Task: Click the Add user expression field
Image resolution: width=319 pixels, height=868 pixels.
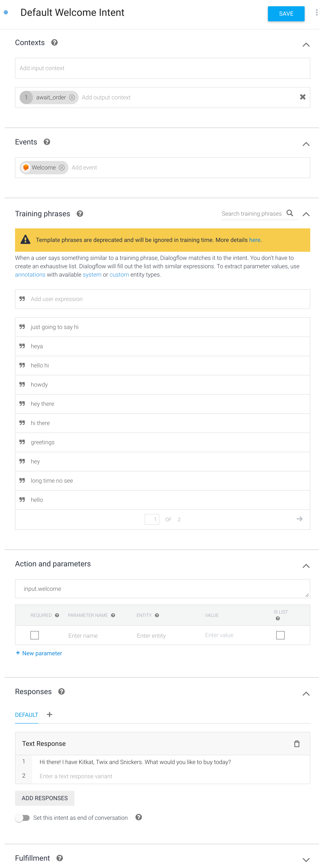Action: (163, 299)
